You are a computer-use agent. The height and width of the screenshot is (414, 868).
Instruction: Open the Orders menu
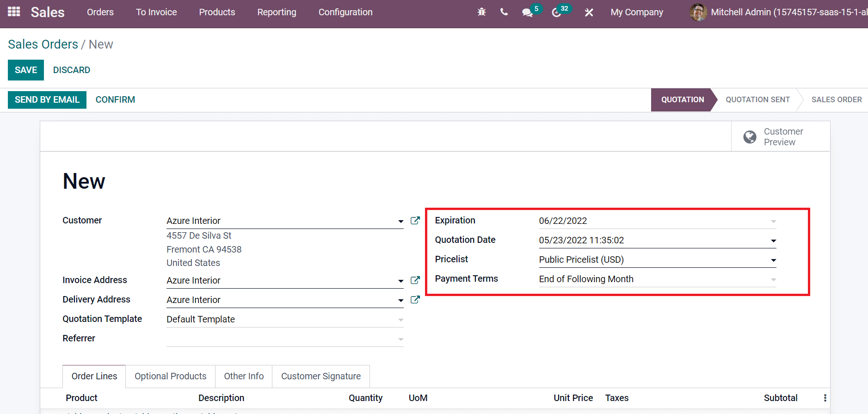tap(100, 12)
